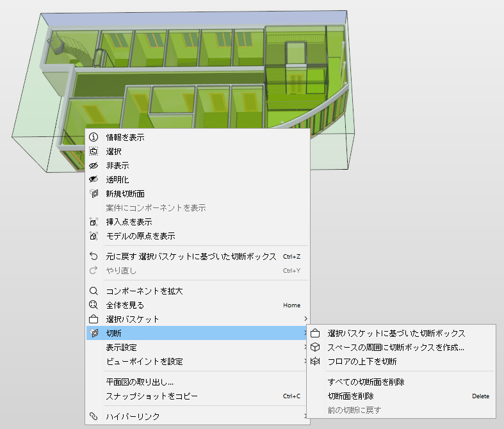
Task: Click the model origin icon beside モデルの原点を表示
Action: [93, 236]
